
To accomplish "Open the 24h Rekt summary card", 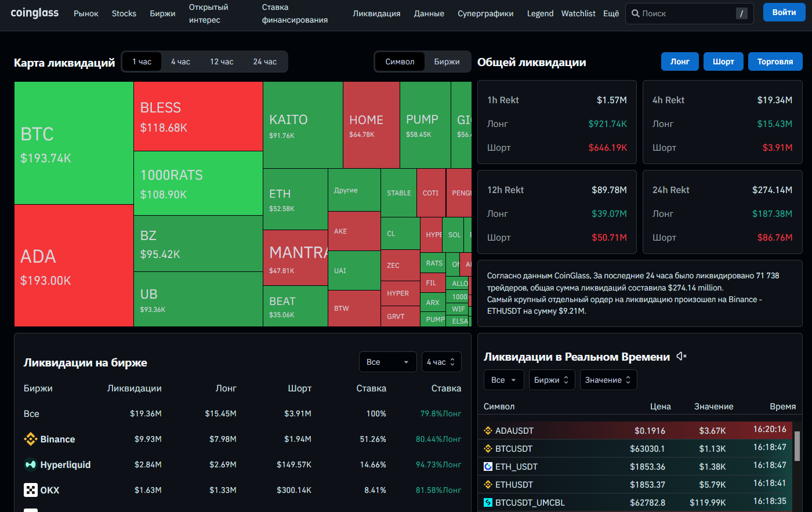I will 723,212.
